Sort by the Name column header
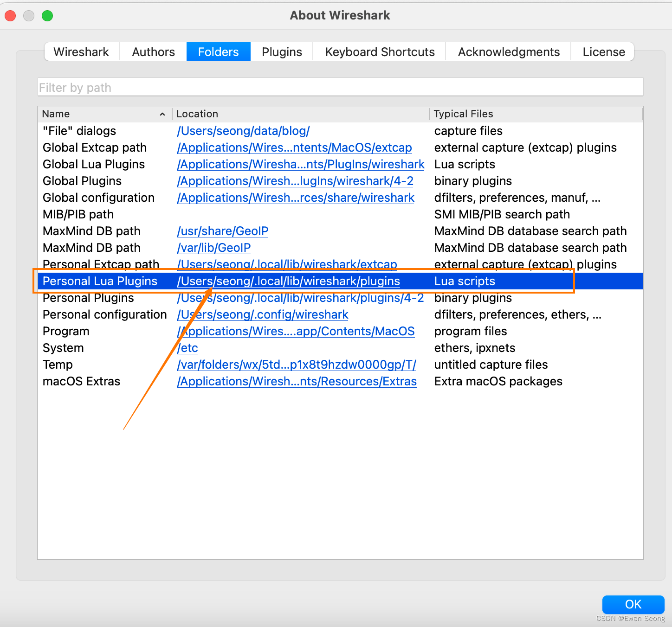 [x=104, y=114]
